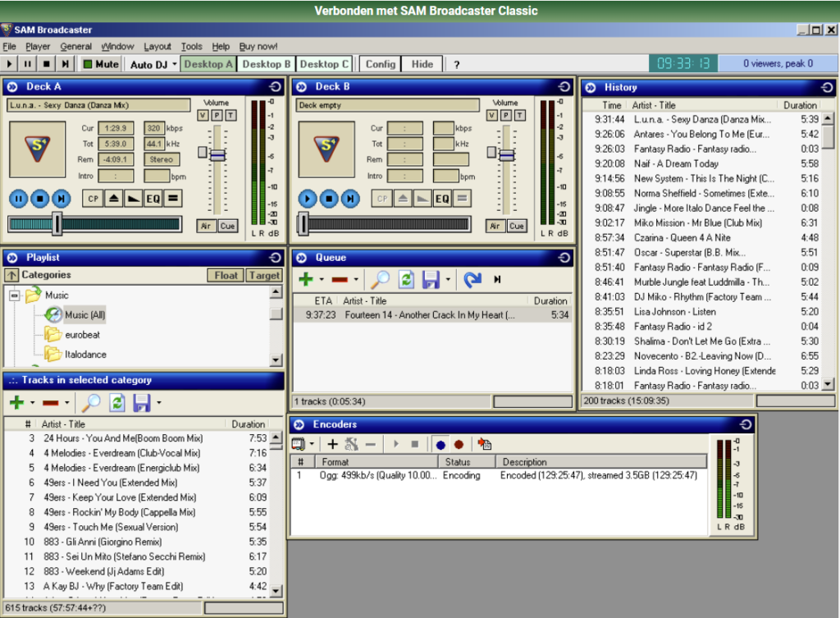Screen dimensions: 840x618
Task: Click the skip-to-end icon in Queue toolbar
Action: pos(498,279)
